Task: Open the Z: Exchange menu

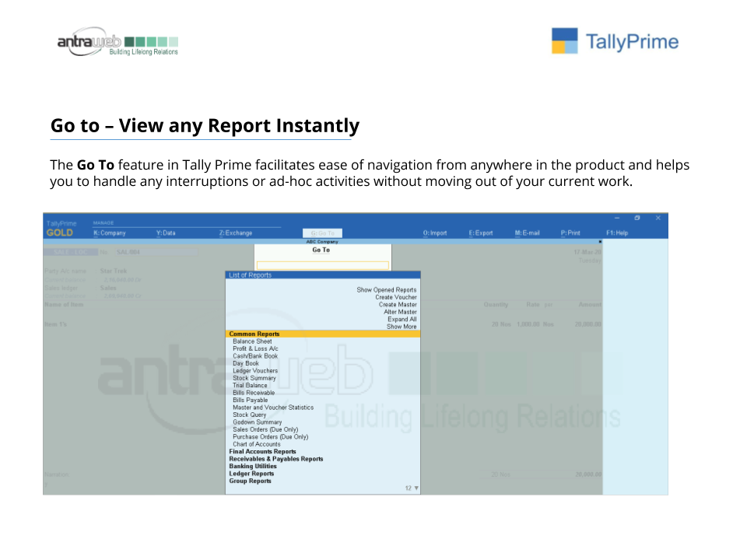Action: [x=235, y=233]
